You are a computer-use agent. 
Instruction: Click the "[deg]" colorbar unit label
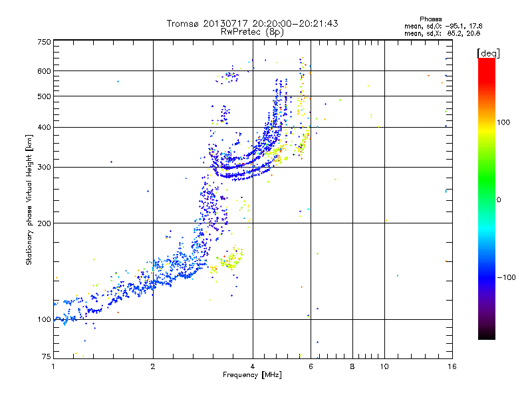click(488, 53)
